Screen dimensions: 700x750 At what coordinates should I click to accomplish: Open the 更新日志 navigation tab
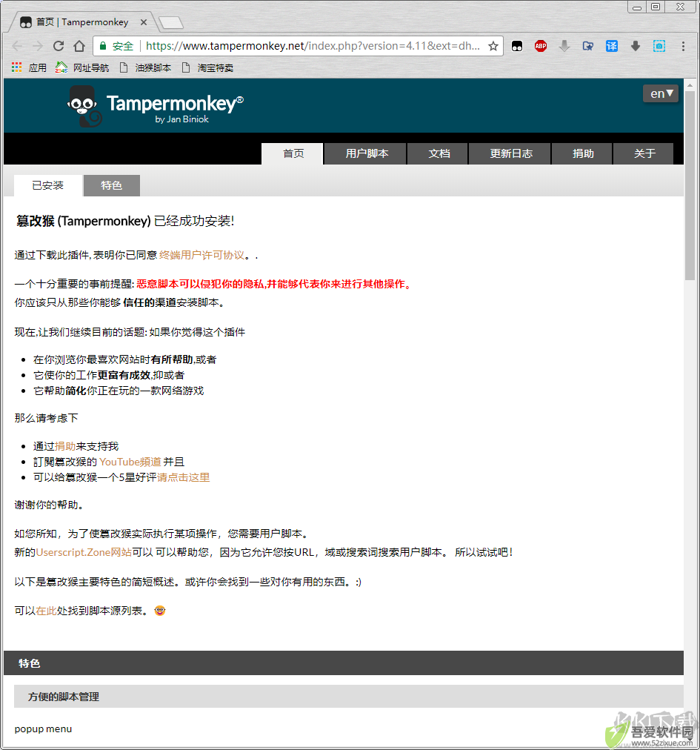click(x=510, y=153)
